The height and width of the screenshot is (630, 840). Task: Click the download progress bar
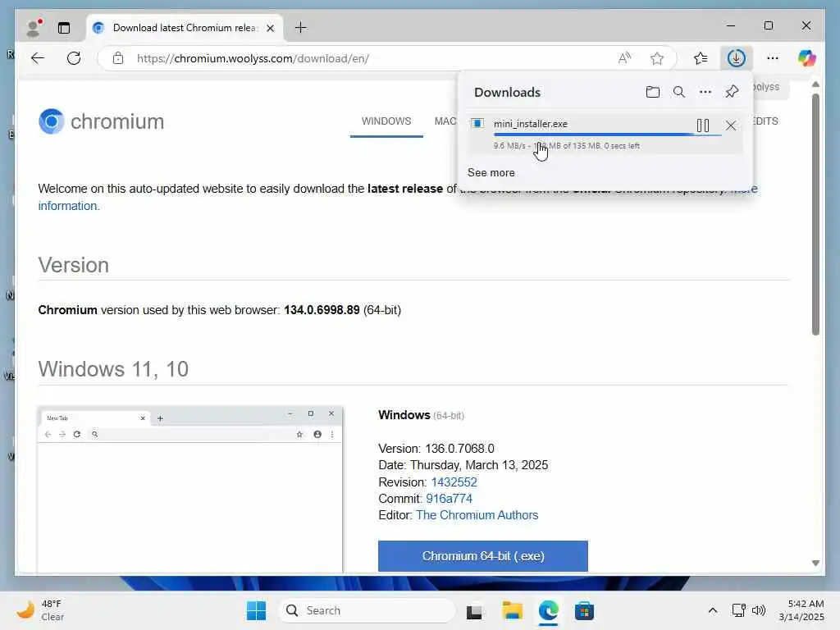click(x=607, y=135)
